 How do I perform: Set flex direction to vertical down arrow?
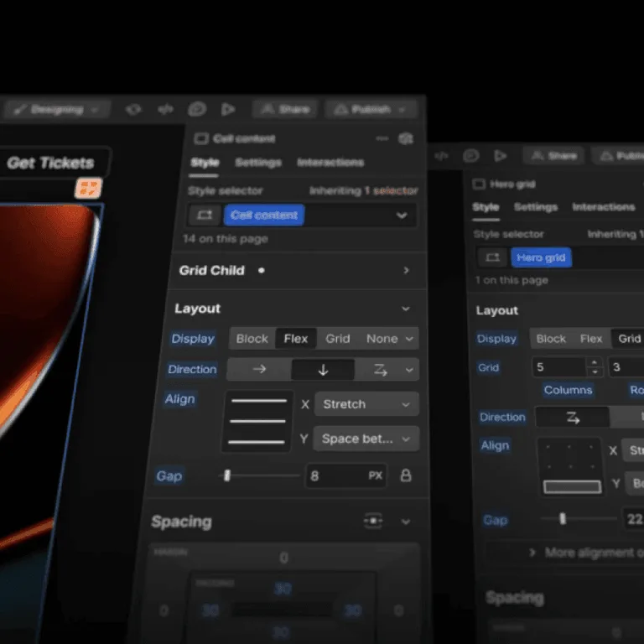(323, 370)
